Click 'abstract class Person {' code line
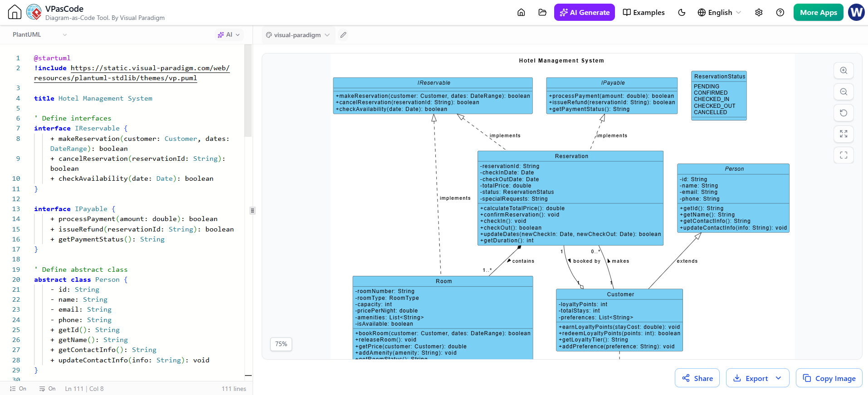This screenshot has height=395, width=868. point(81,279)
